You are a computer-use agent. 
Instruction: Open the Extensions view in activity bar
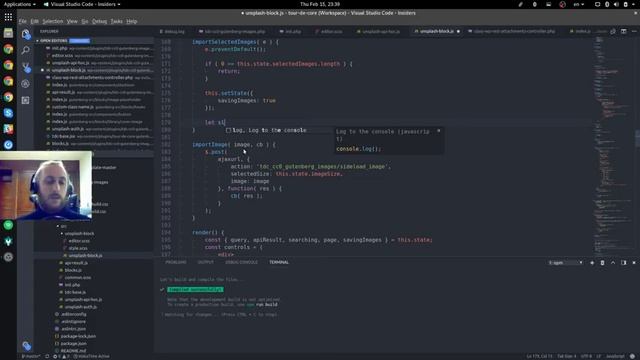point(26,100)
